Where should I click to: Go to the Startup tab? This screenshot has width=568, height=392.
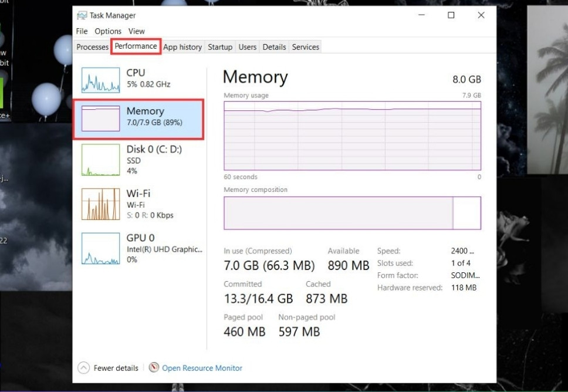coord(220,47)
